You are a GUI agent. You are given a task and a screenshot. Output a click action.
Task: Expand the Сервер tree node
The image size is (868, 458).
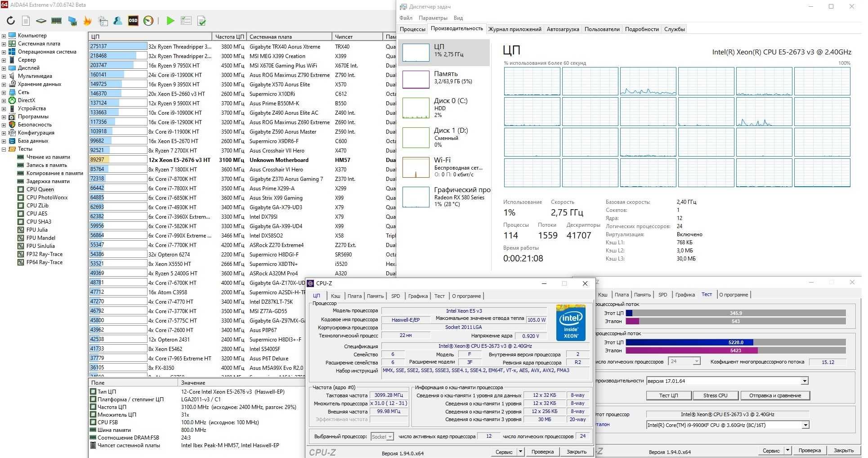[x=4, y=60]
